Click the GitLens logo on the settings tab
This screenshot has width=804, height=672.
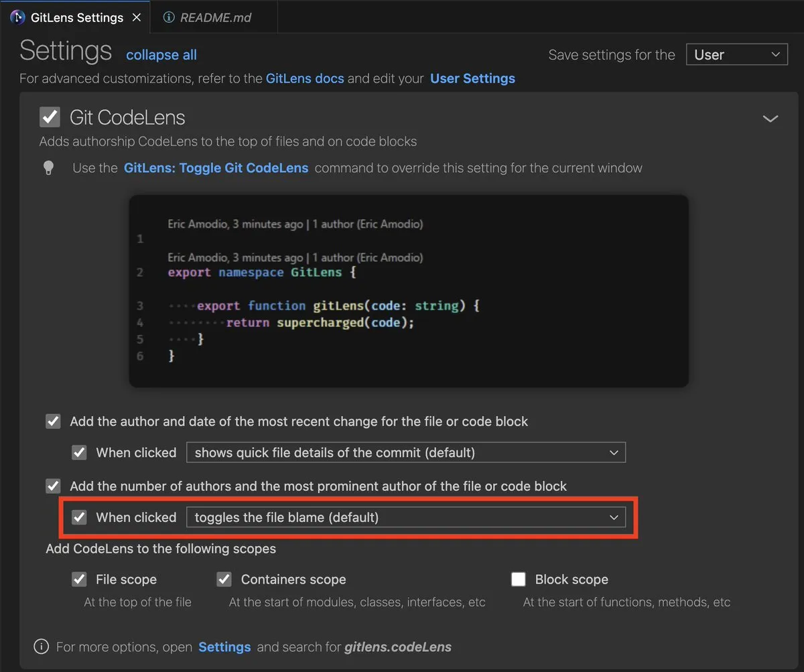pyautogui.click(x=17, y=17)
